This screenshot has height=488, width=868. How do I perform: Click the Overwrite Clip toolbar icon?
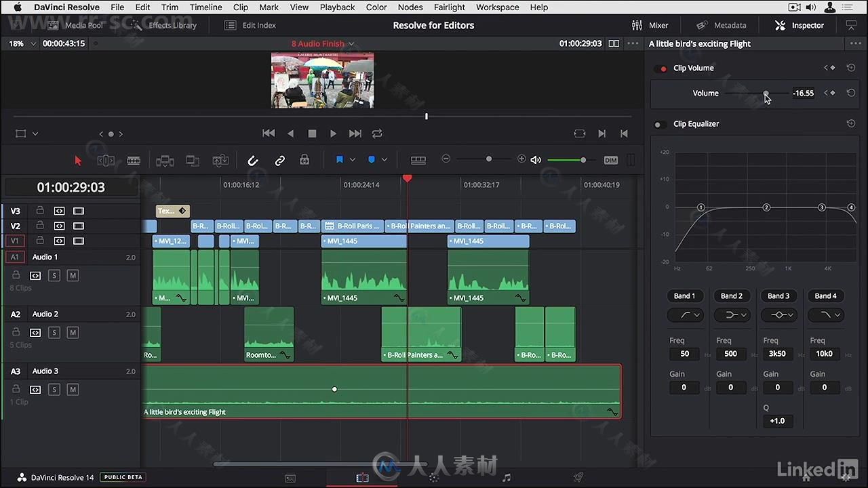pos(193,161)
